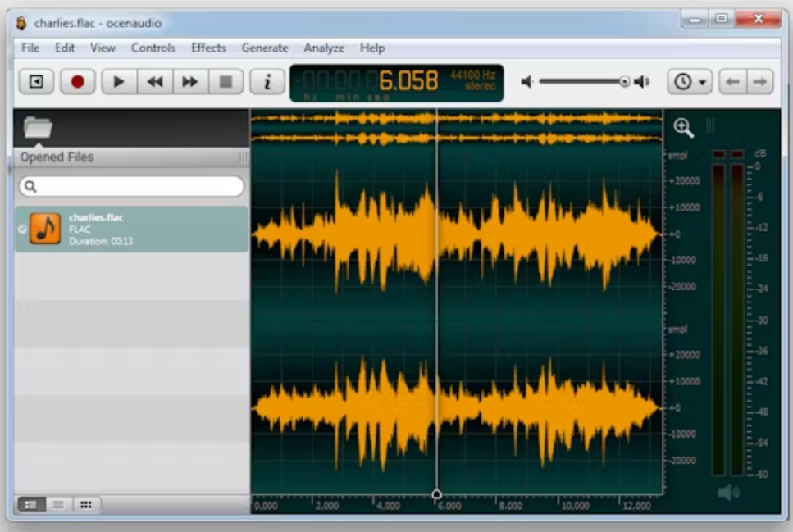
Task: Fast forward the playback
Action: tap(190, 81)
